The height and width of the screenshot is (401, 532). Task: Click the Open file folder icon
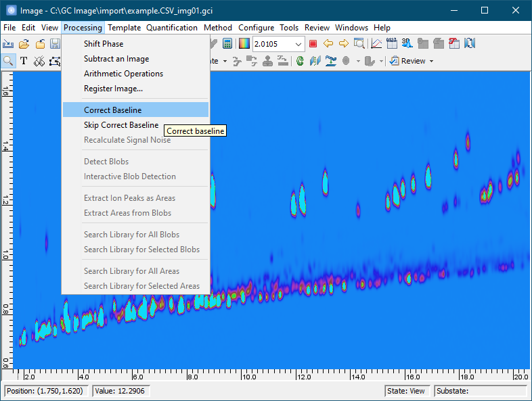(24, 44)
